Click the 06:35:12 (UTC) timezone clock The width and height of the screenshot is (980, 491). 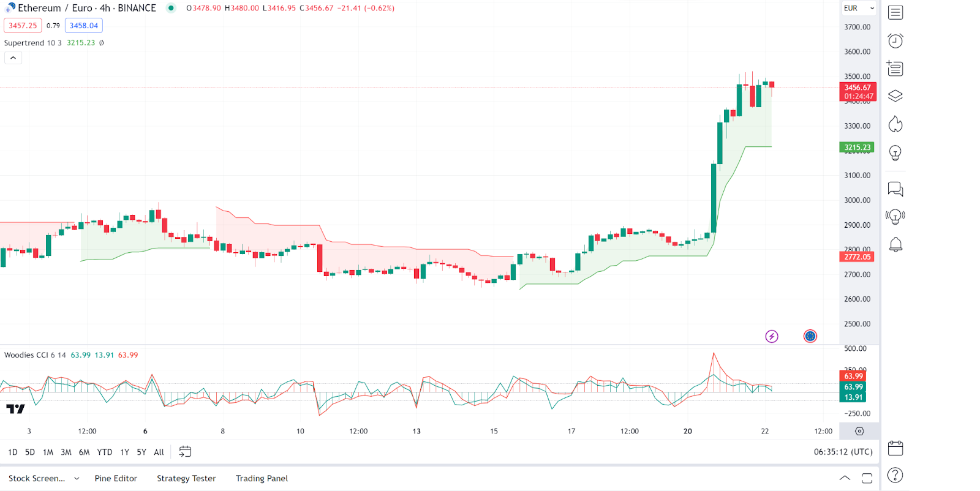pos(843,452)
